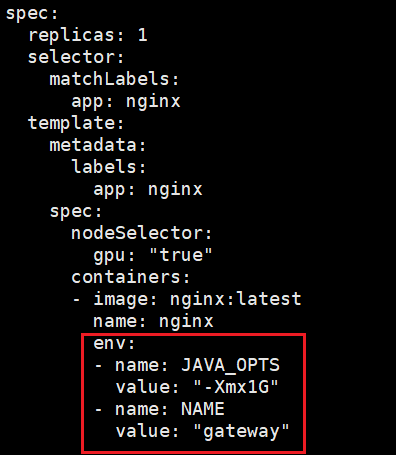Click the template: line
Image resolution: width=396 pixels, height=455 pixels.
pos(76,123)
